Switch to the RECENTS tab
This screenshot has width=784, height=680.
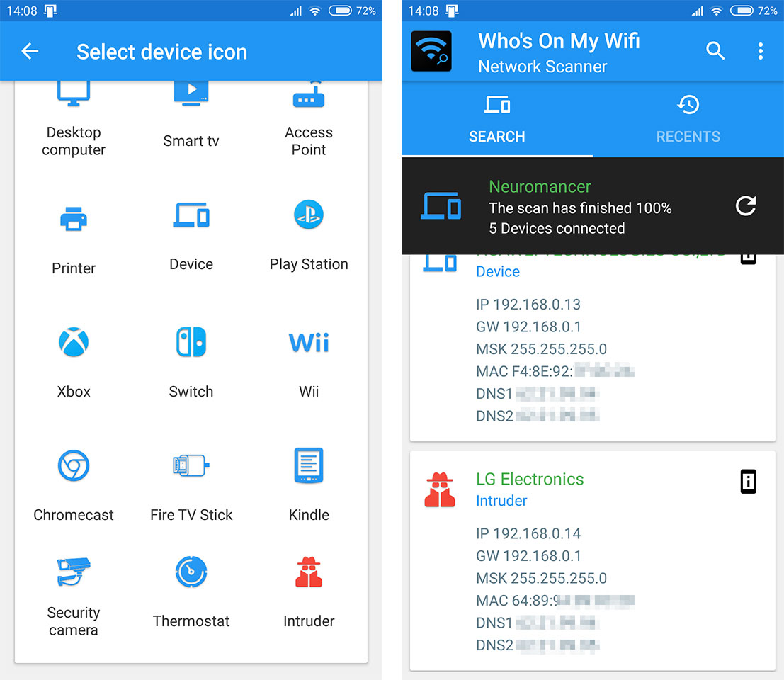coord(688,120)
